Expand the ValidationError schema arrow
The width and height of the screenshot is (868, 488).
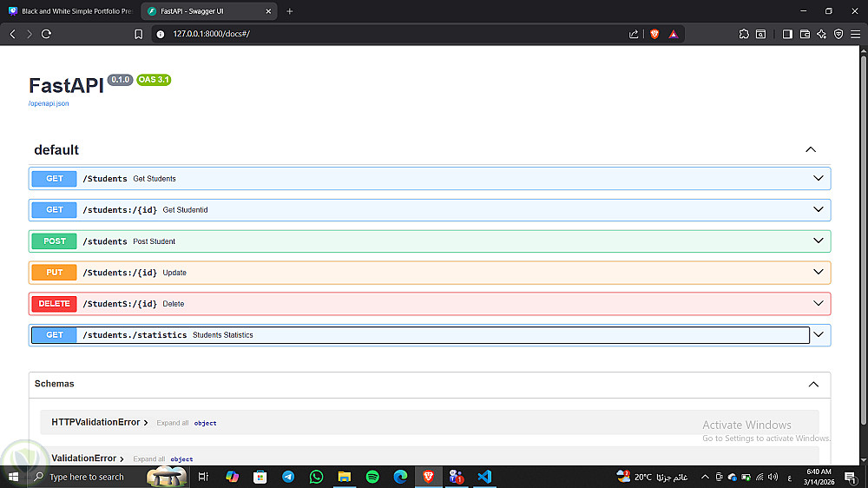point(122,458)
